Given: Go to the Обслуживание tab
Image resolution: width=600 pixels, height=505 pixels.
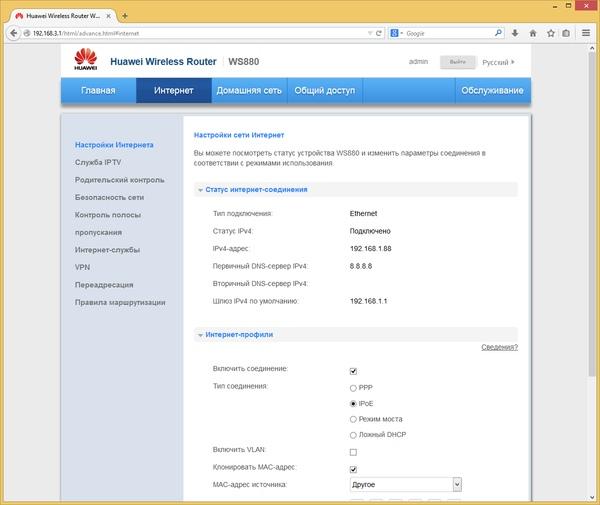Looking at the screenshot, I should (x=492, y=91).
